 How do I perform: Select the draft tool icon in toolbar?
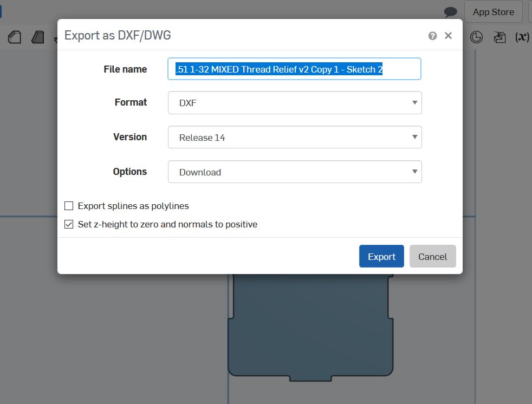38,37
